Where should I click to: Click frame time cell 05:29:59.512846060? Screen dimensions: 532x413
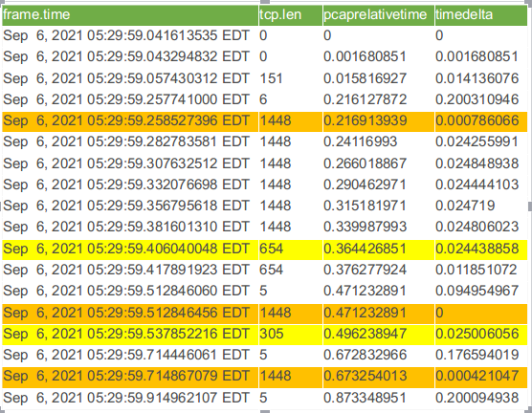click(x=130, y=291)
